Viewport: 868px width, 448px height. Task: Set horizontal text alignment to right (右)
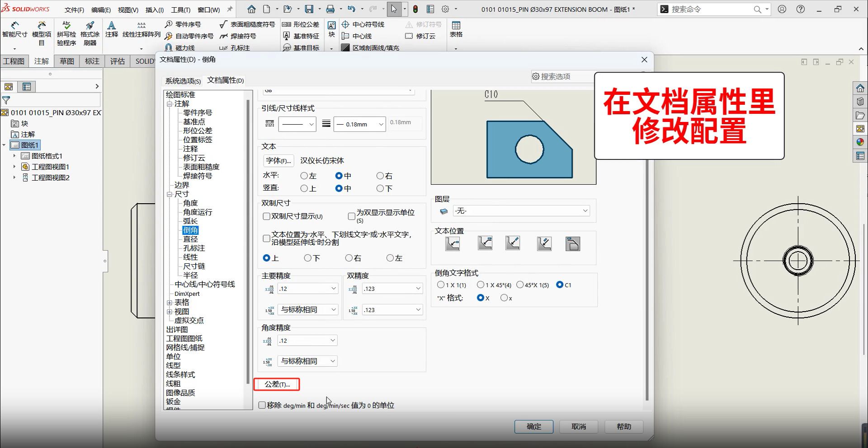click(380, 176)
